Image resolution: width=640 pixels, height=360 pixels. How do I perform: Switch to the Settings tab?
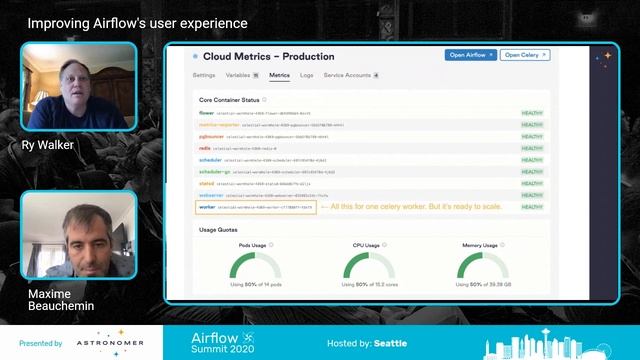(204, 76)
